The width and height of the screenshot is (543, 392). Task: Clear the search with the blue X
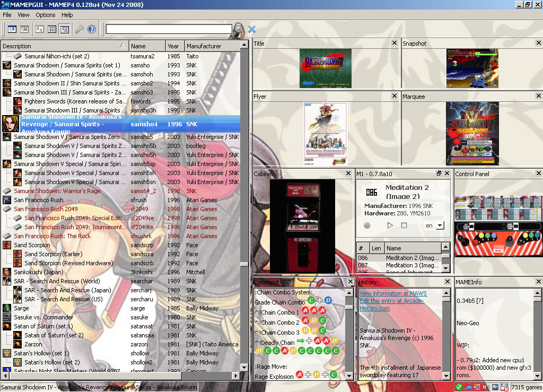(x=252, y=29)
